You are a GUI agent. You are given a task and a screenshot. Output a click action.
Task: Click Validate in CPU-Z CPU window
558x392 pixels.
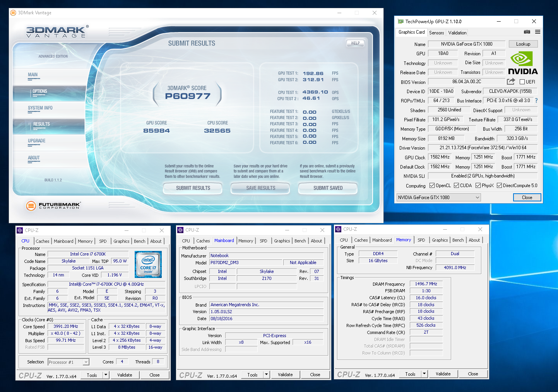tap(125, 375)
